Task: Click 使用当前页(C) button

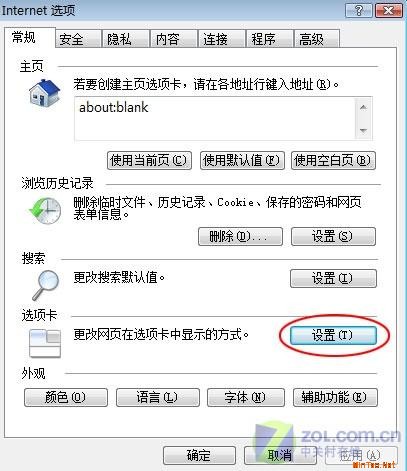Action: 149,161
